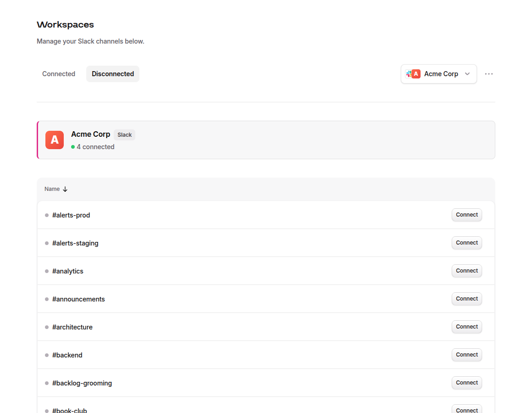Click the Workspaces page heading

(65, 25)
